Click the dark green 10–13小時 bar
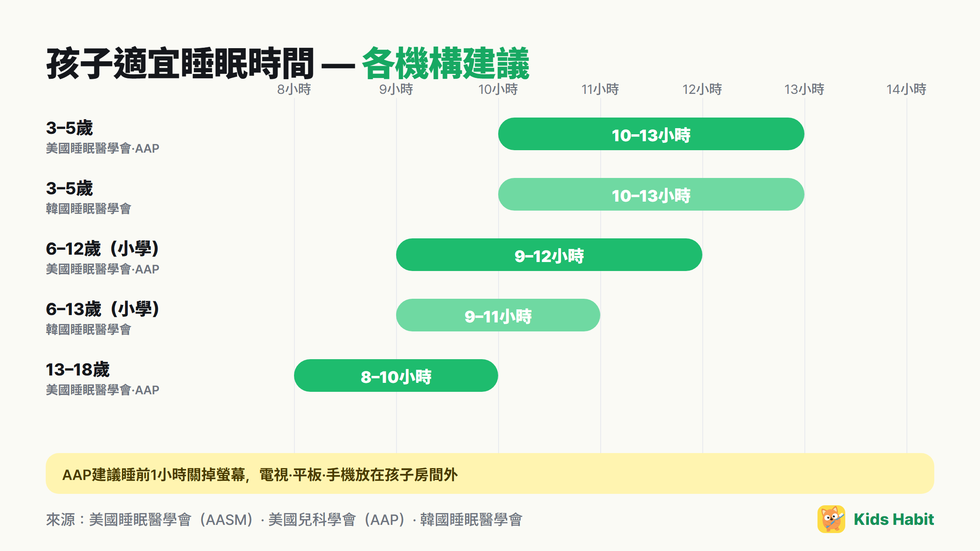Image resolution: width=980 pixels, height=551 pixels. 651,134
